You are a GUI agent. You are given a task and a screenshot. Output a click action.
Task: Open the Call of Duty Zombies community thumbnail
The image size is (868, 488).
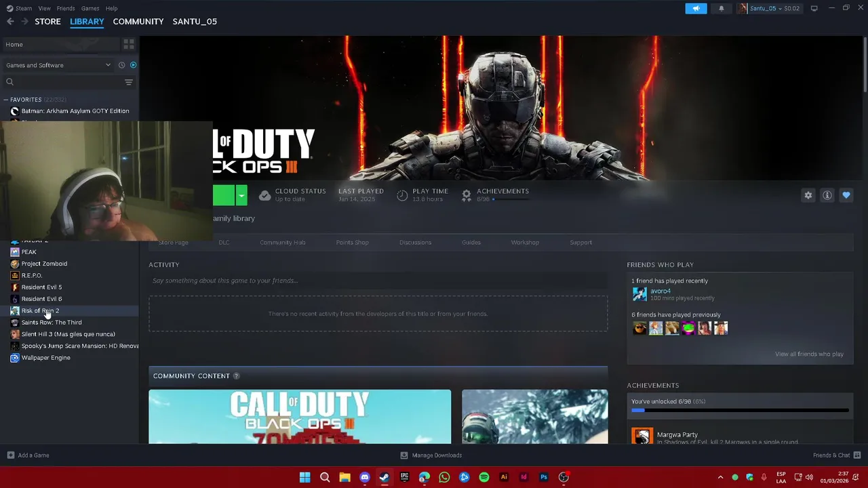[300, 416]
